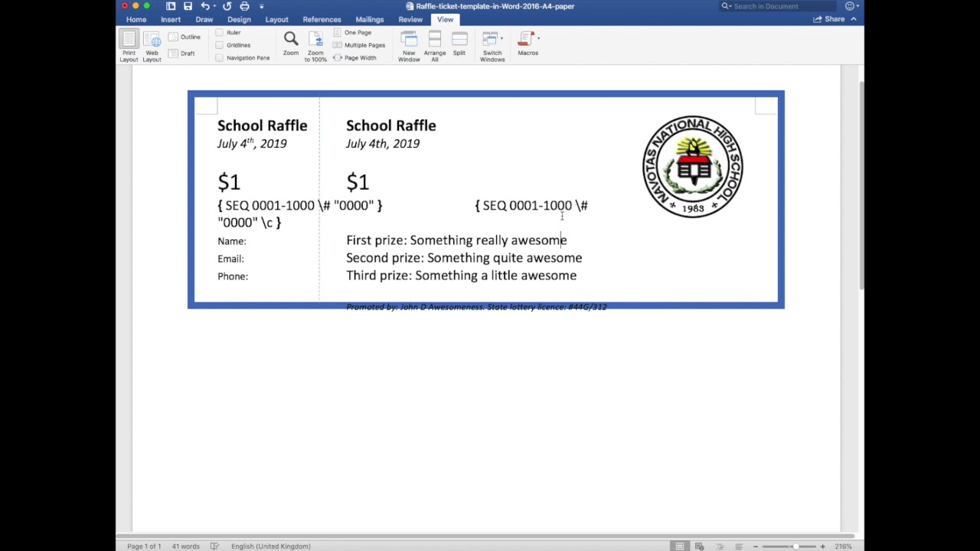Click the Print icon in title bar
980x551 pixels.
click(244, 6)
